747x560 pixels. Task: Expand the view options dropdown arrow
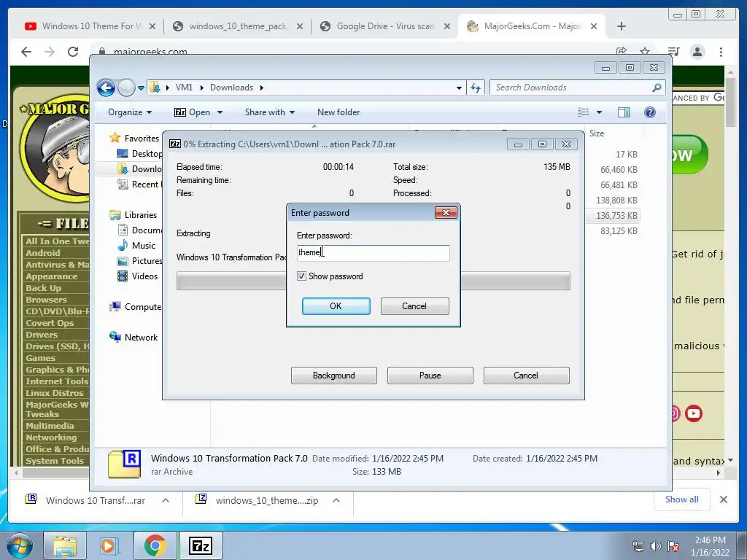[600, 112]
